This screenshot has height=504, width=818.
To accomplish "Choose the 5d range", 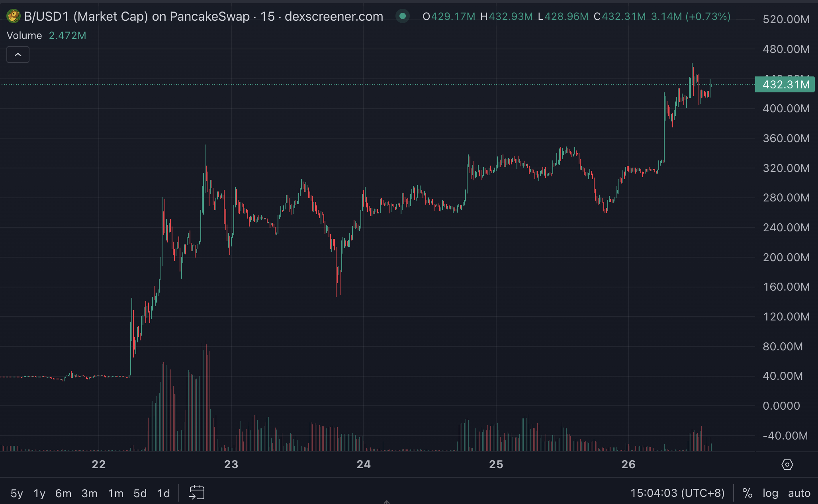I will tap(140, 494).
